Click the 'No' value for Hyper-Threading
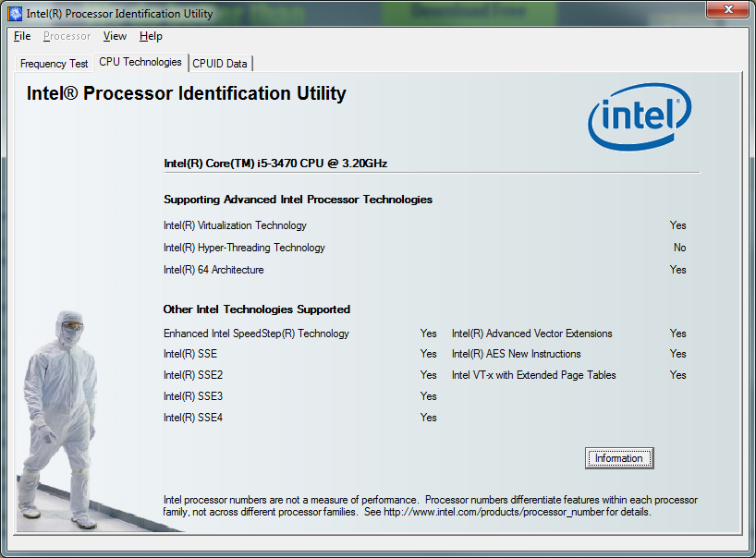 680,248
